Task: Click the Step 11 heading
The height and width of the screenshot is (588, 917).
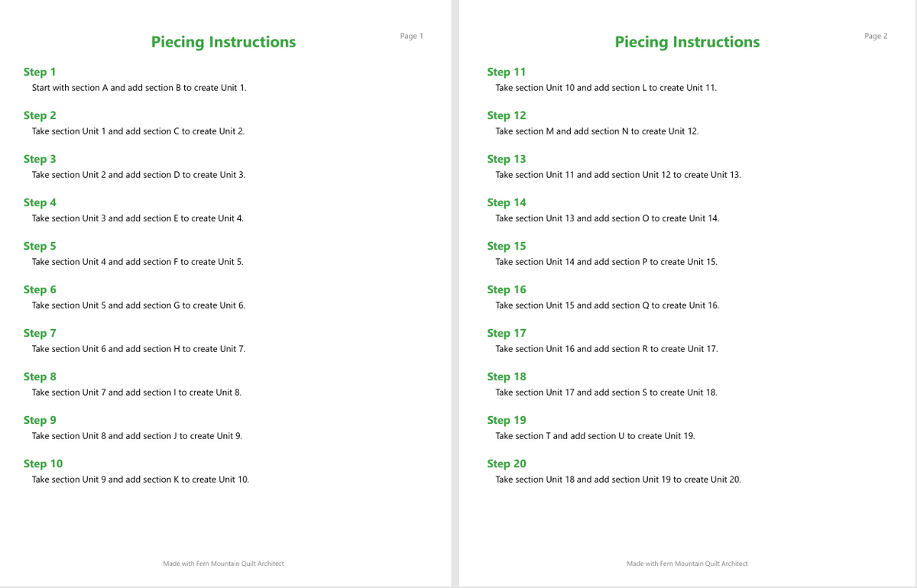Action: (507, 72)
